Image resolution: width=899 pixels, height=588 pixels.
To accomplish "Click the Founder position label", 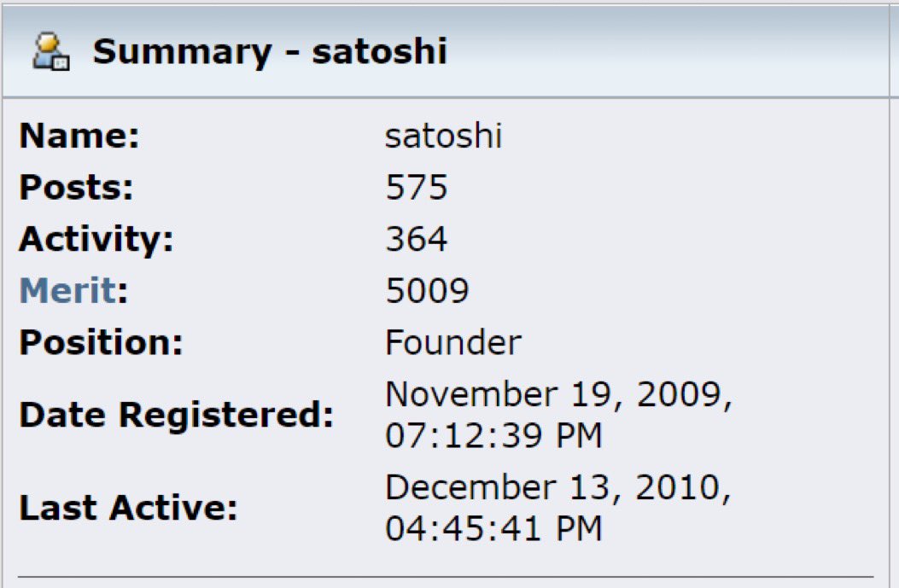I will 453,342.
